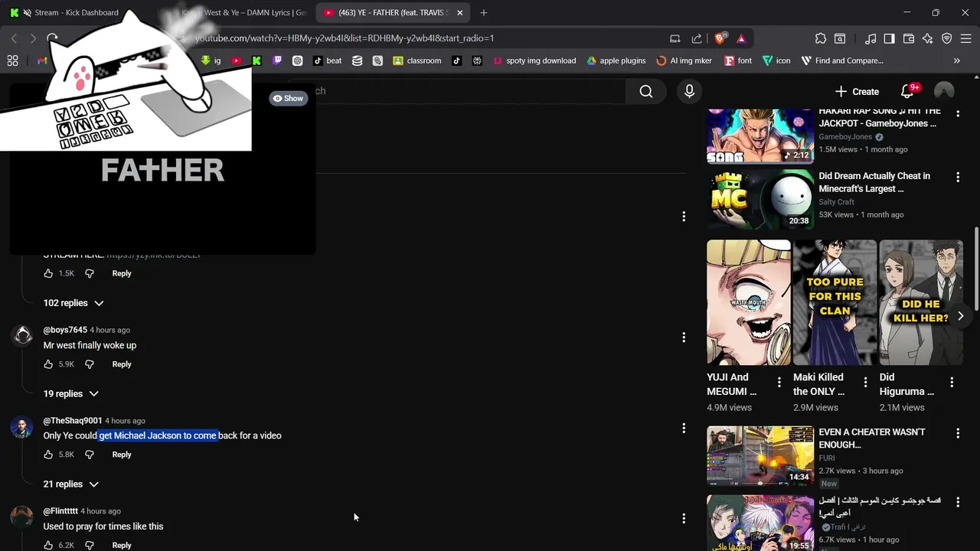The image size is (980, 551).
Task: Open 'apple plugins' bookmark
Action: click(616, 60)
